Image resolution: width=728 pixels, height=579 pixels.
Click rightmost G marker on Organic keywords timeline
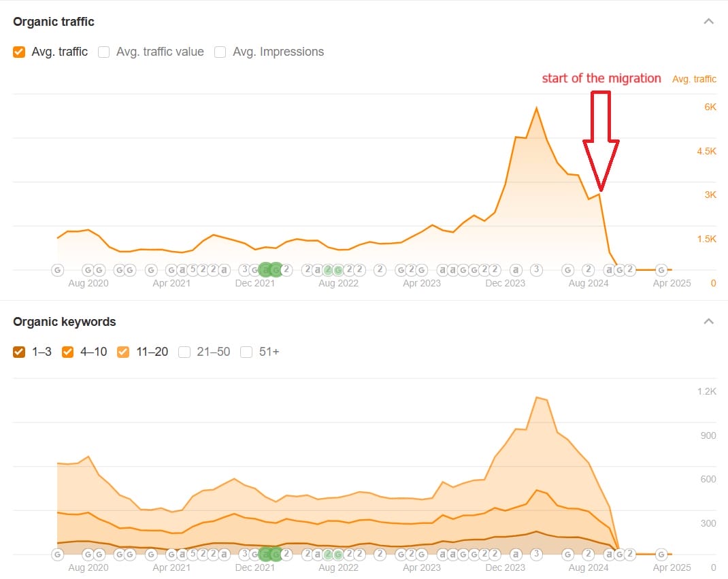(x=661, y=555)
